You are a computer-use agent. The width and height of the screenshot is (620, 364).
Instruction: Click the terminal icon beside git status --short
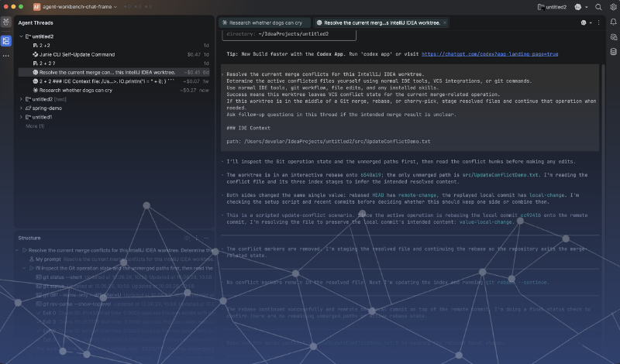39,277
